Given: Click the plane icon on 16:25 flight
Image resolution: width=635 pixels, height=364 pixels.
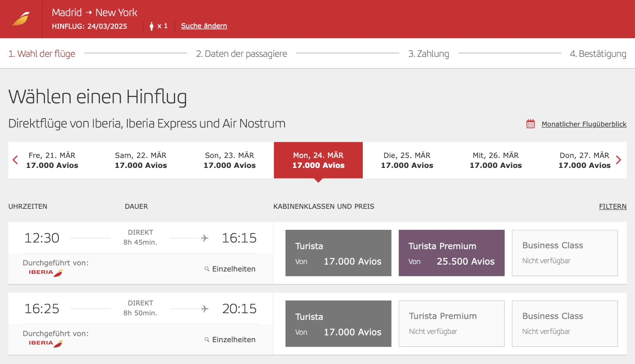Looking at the screenshot, I should coord(205,309).
